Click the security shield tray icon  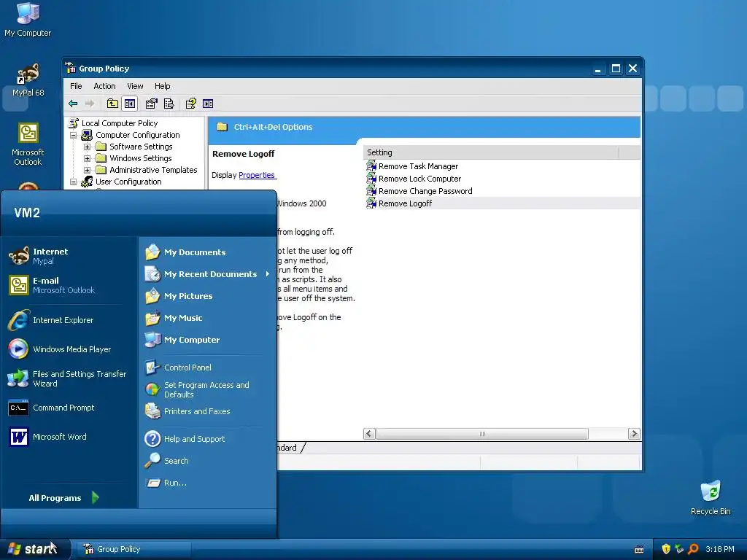point(666,549)
